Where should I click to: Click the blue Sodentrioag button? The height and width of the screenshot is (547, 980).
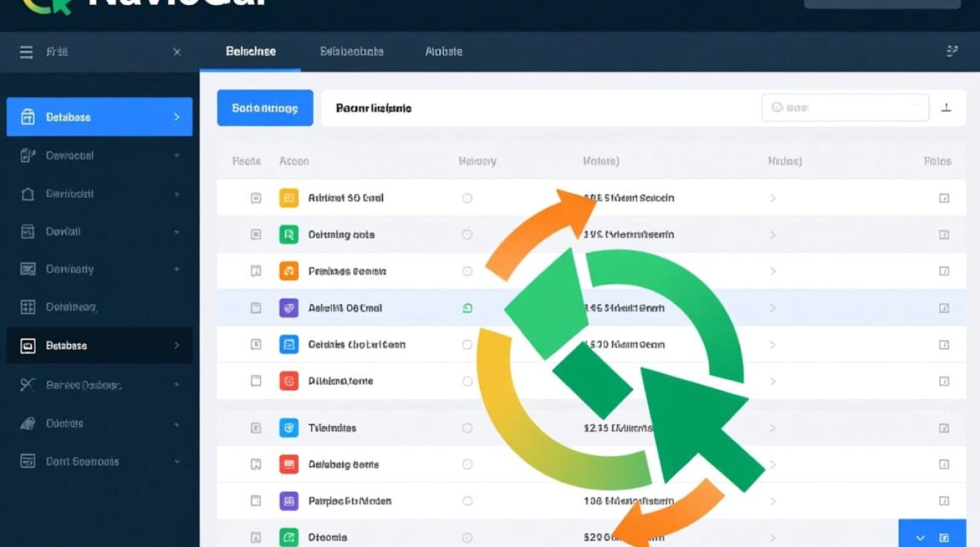pyautogui.click(x=265, y=108)
